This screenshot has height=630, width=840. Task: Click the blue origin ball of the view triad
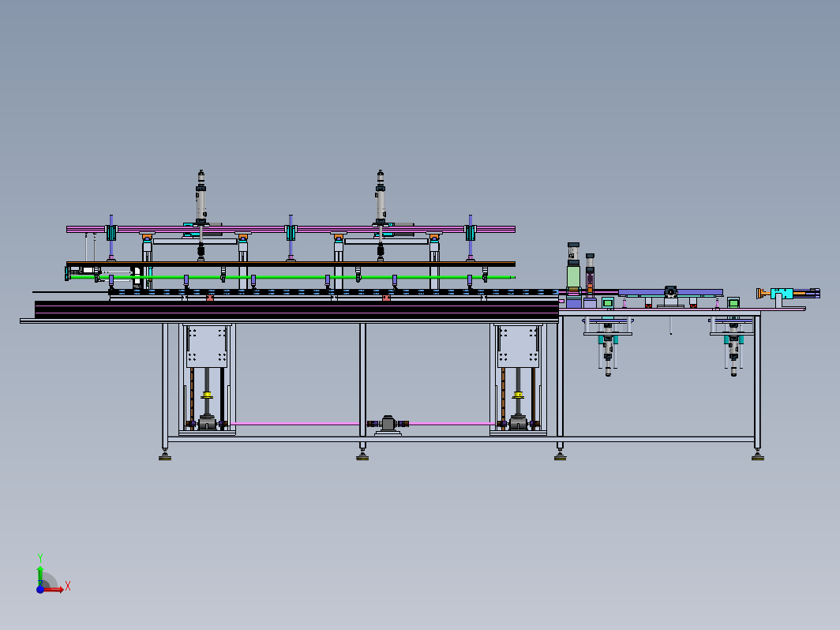[40, 589]
